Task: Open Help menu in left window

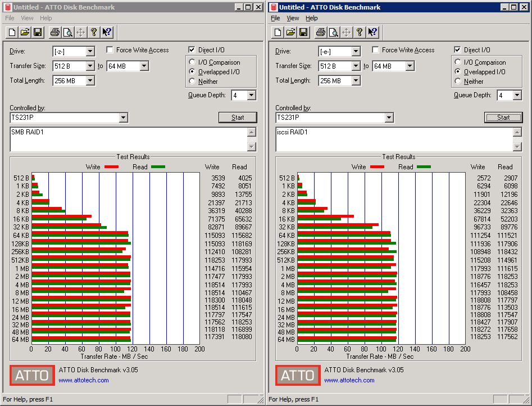Action: coord(46,18)
